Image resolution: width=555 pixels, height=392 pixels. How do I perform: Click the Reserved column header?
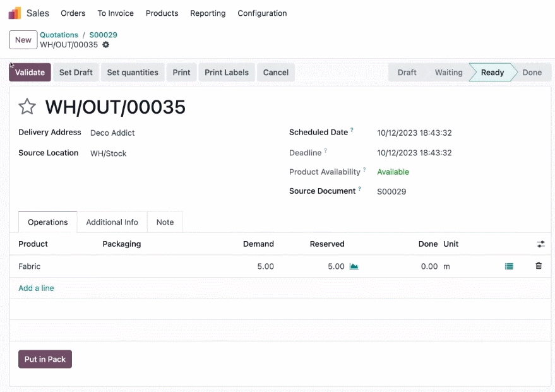[x=326, y=244]
